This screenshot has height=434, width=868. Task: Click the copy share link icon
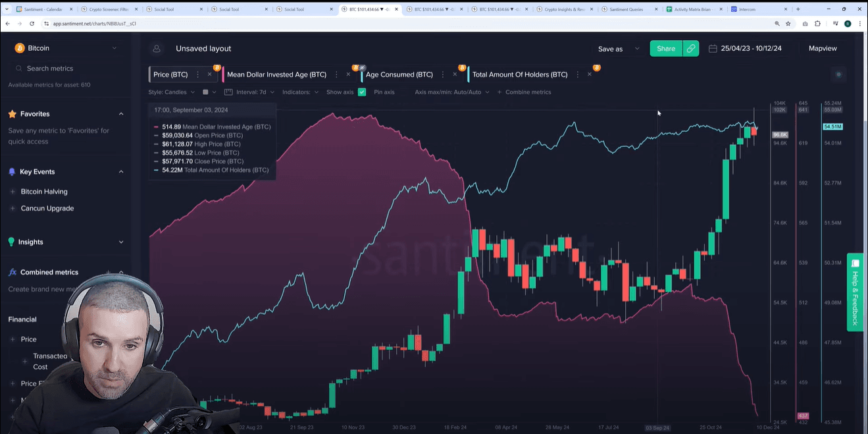coord(690,49)
